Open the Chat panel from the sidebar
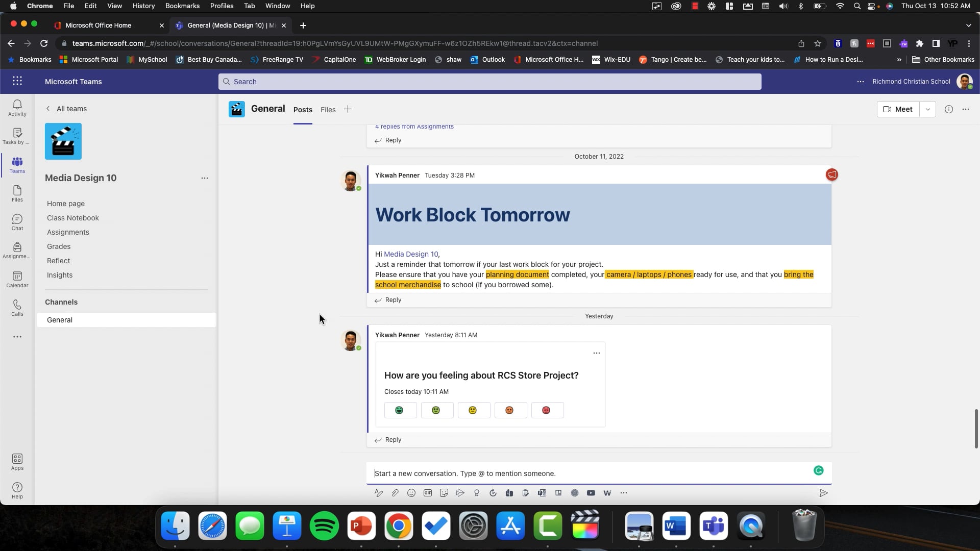Viewport: 980px width, 551px height. [x=17, y=222]
